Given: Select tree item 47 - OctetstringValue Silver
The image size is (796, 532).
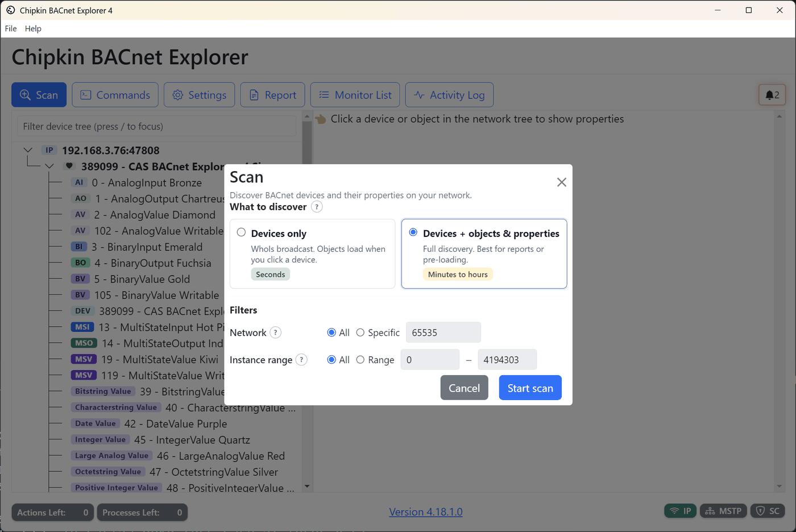Looking at the screenshot, I should 214,472.
